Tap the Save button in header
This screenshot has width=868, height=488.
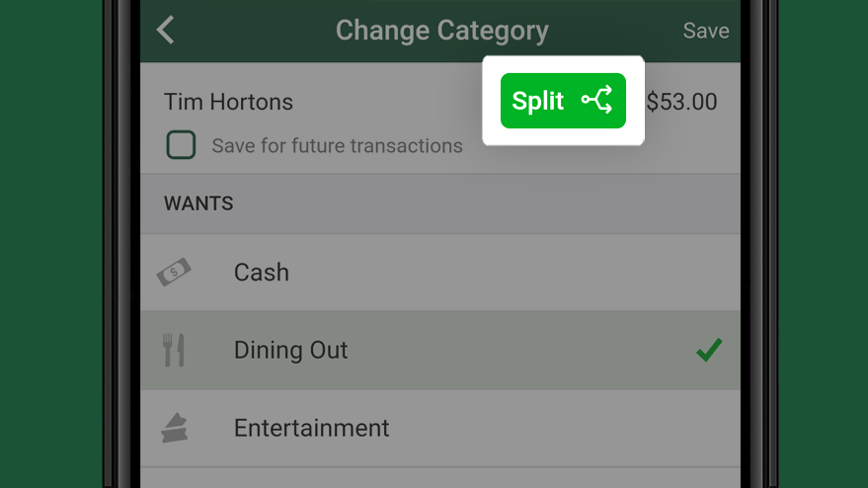click(x=706, y=31)
